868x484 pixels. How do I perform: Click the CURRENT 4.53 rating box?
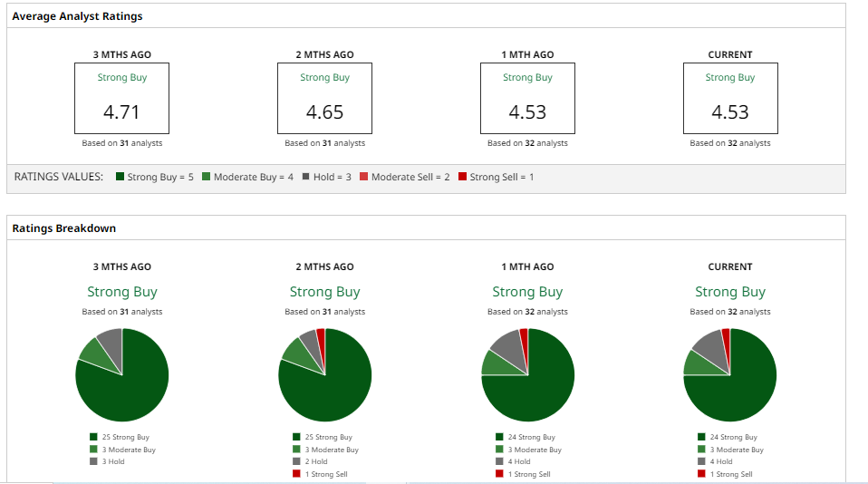click(x=730, y=98)
